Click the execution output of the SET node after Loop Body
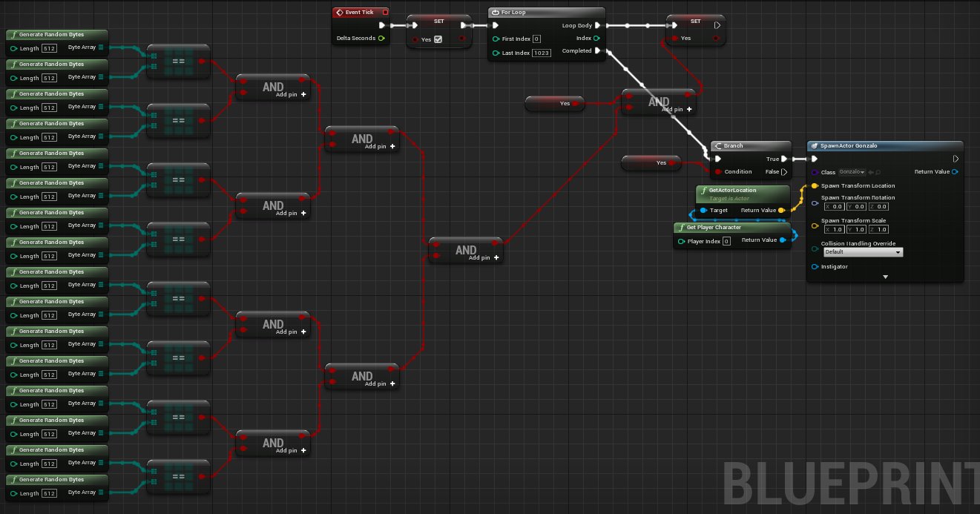 [x=717, y=25]
